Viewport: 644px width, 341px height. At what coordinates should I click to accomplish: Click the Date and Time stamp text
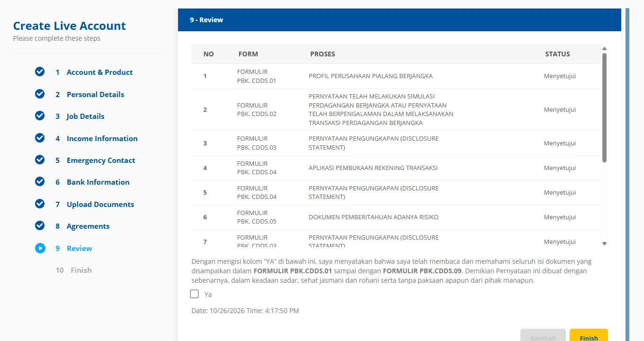click(245, 311)
